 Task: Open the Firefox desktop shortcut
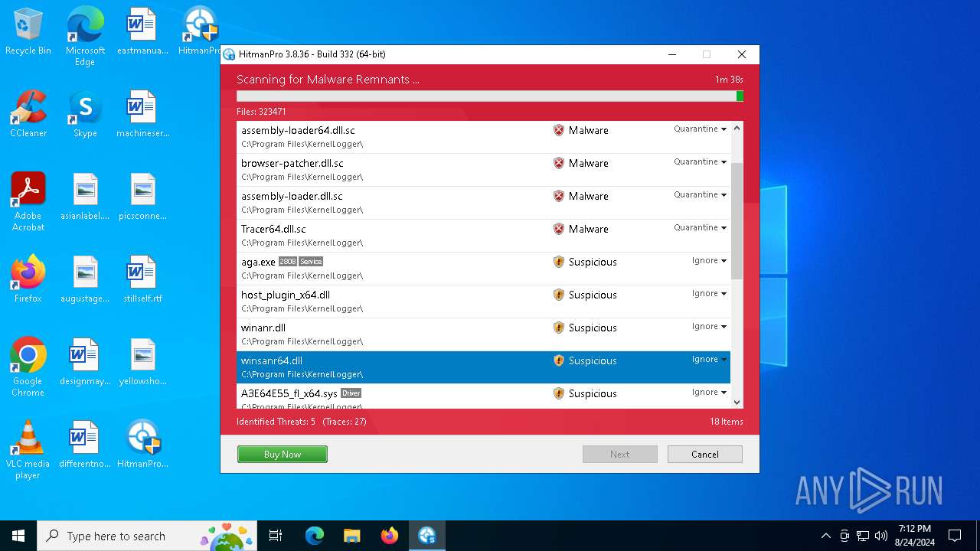point(28,280)
